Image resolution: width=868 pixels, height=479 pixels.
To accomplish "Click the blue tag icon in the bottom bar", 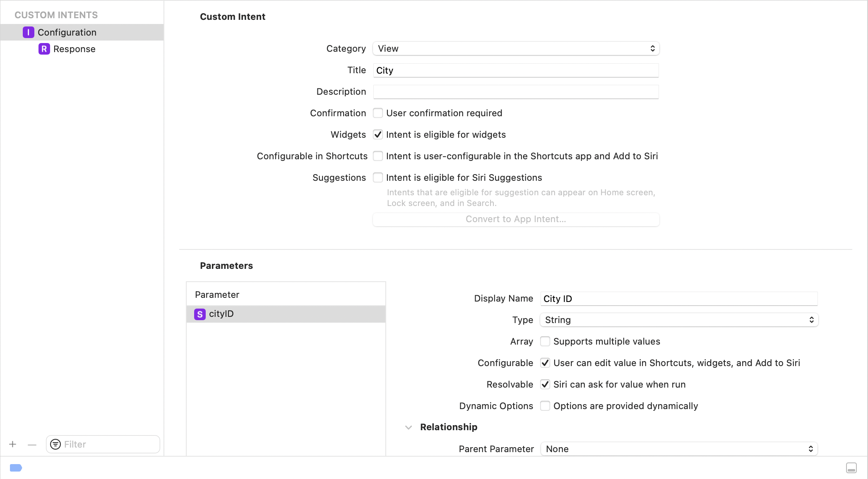I will pos(16,468).
